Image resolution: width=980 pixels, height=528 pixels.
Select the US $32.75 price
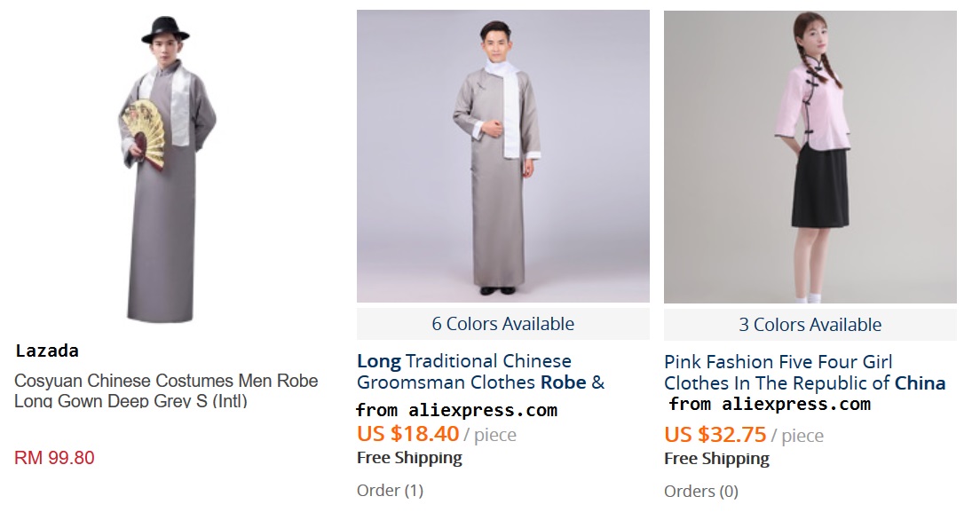point(715,434)
